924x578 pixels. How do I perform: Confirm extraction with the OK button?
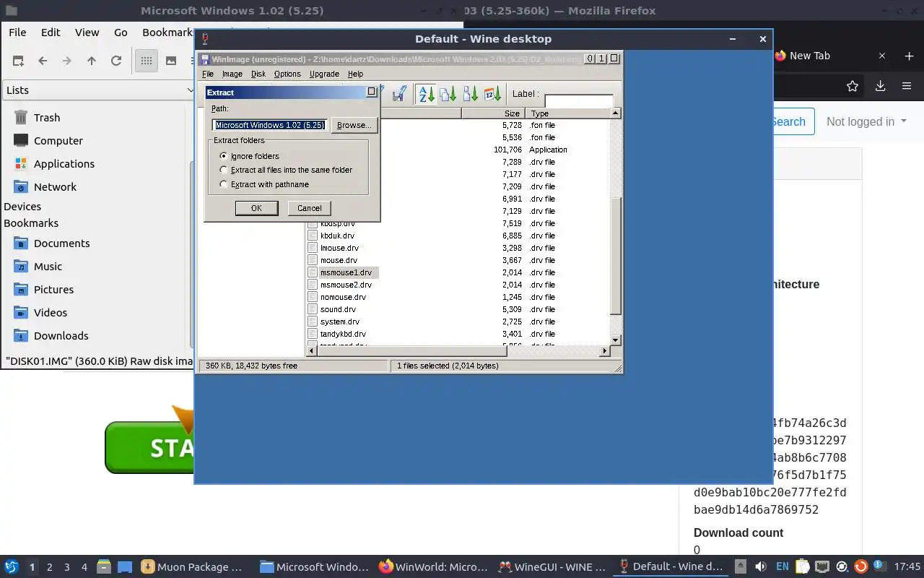pos(256,208)
